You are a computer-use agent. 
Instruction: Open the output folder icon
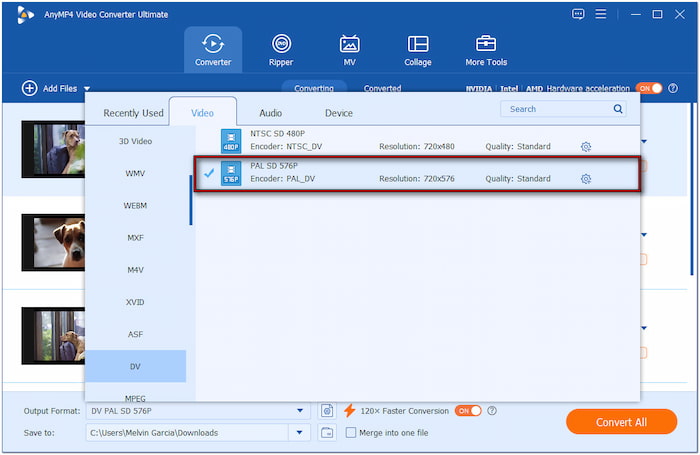(327, 433)
